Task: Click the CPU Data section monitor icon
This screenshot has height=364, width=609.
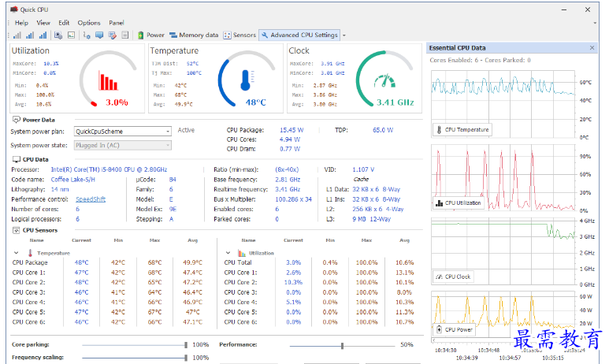Action: tap(17, 159)
